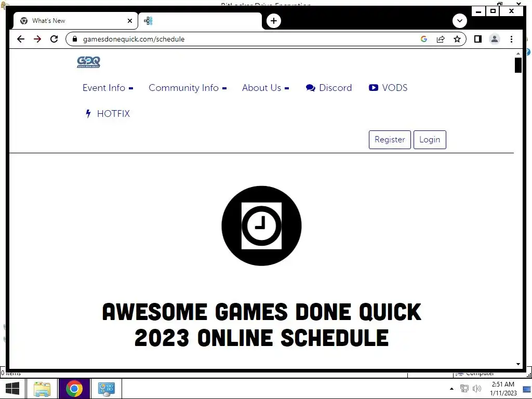Bookmark this tab with the star icon
This screenshot has height=399, width=532.
[457, 39]
